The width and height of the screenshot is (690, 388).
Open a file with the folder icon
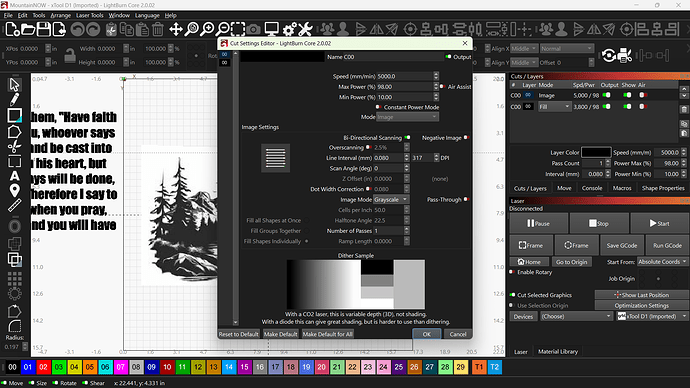tap(28, 29)
